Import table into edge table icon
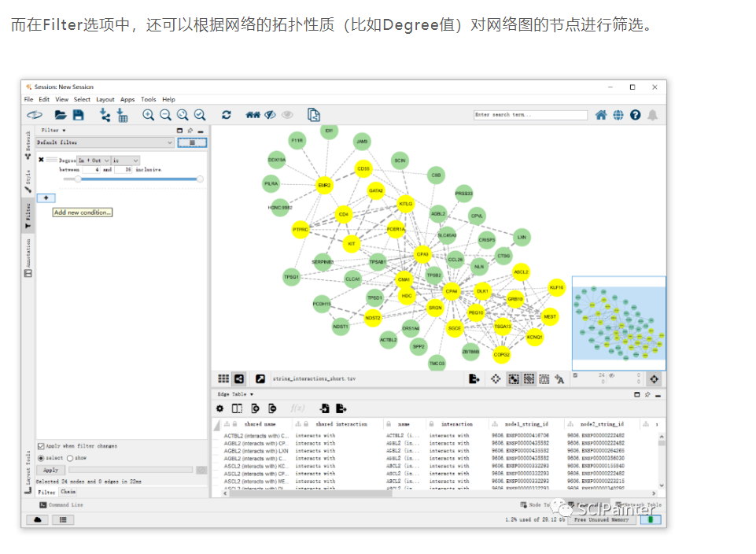This screenshot has height=554, width=756. (x=324, y=408)
